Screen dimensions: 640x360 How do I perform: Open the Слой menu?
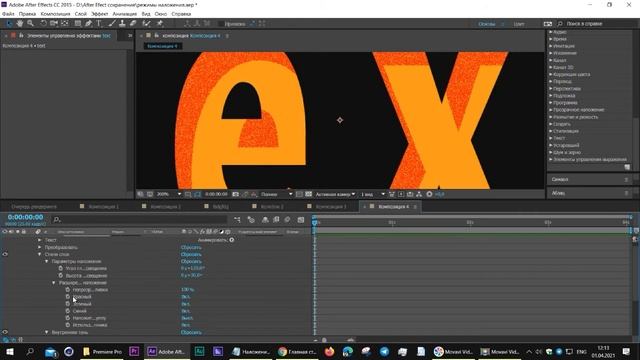pos(81,14)
